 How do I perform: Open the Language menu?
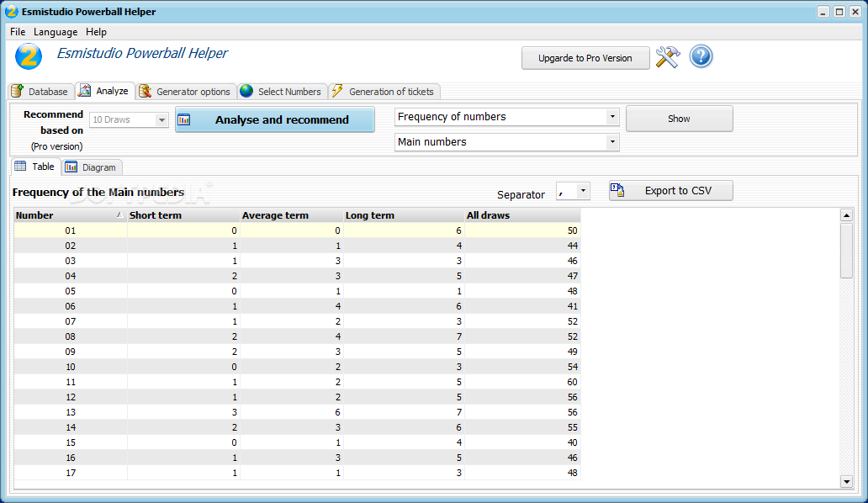point(56,31)
